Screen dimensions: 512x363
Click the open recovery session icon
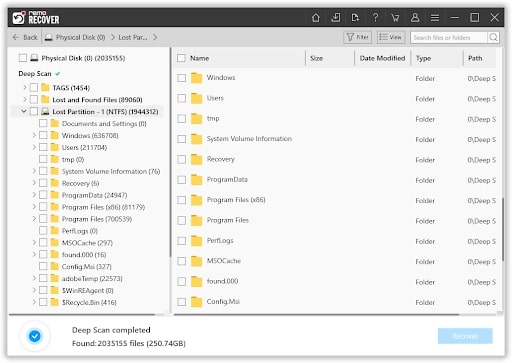point(355,17)
